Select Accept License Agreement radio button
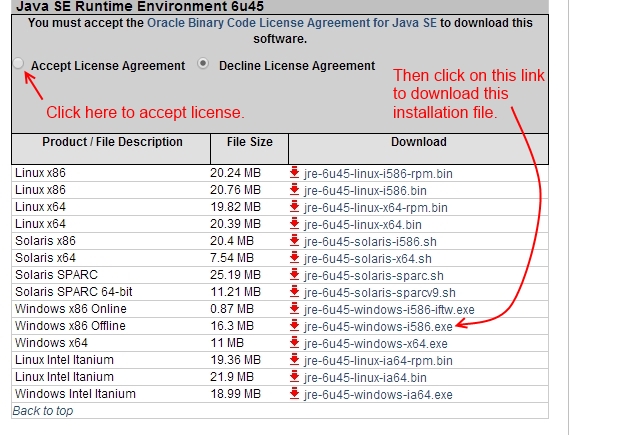This screenshot has height=435, width=618. tap(18, 63)
